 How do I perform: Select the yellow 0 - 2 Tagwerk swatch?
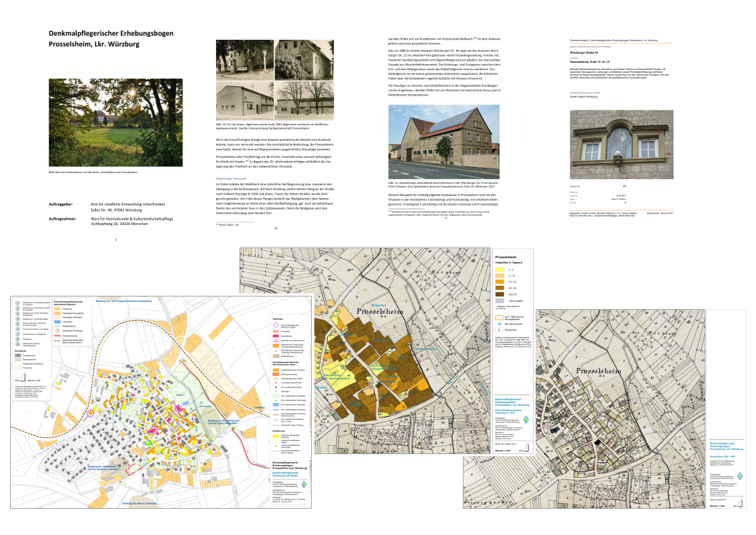500,270
